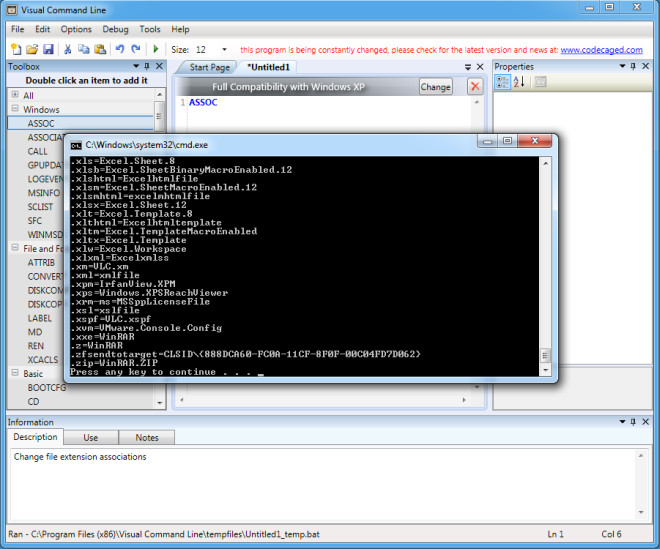Image resolution: width=660 pixels, height=549 pixels.
Task: Open the document tab list dropdown
Action: click(x=468, y=67)
